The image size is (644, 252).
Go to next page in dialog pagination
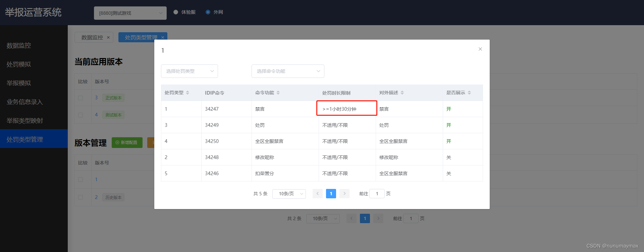coord(344,194)
